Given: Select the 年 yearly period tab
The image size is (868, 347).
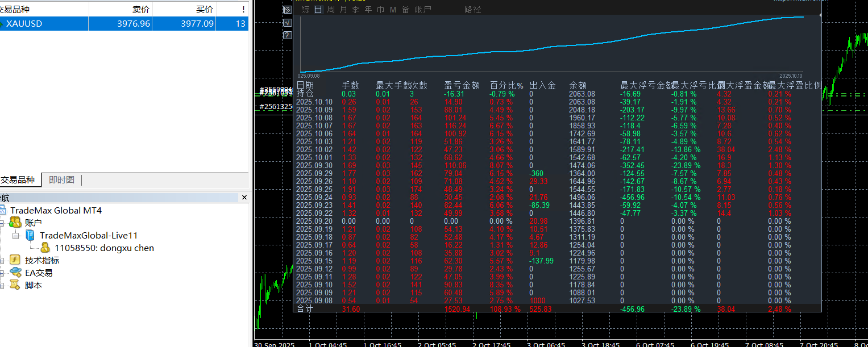Looking at the screenshot, I should [x=368, y=10].
